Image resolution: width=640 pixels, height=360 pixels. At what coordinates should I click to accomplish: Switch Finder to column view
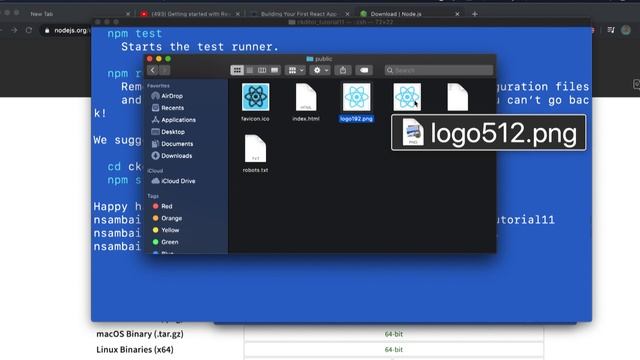point(262,70)
